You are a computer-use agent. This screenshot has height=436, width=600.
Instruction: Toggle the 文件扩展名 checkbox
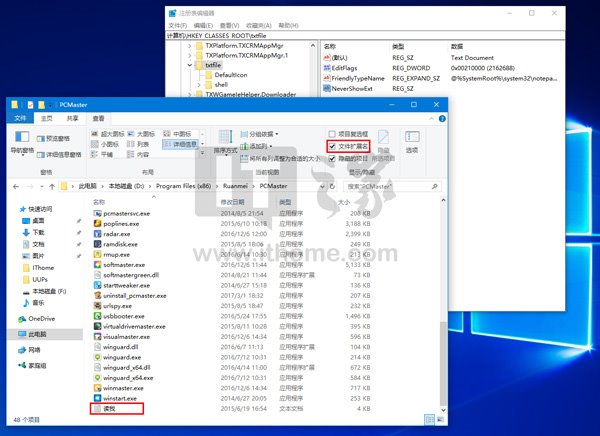(332, 146)
